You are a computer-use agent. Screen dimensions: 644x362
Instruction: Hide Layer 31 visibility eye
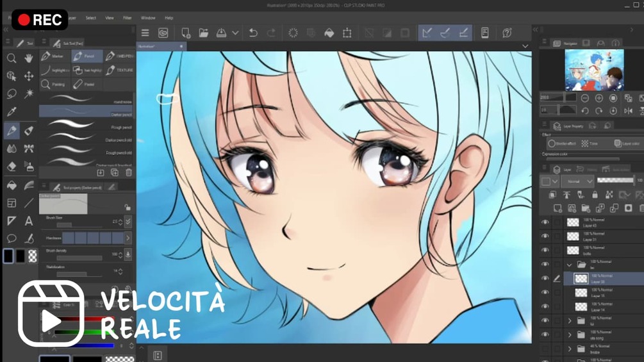click(545, 236)
